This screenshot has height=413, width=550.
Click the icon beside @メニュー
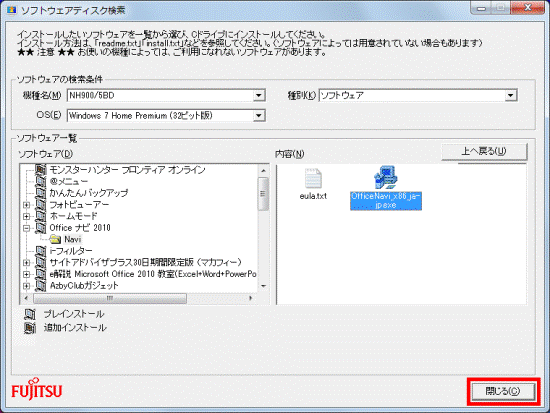coord(41,182)
